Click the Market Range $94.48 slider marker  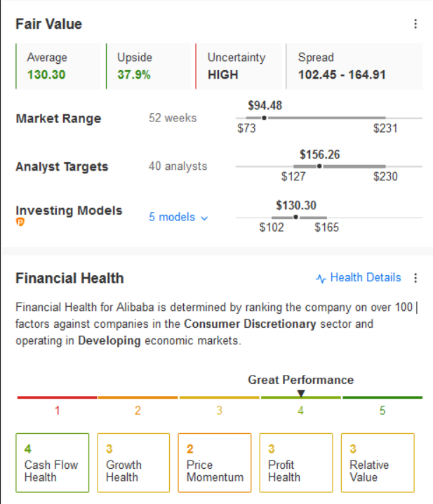point(264,118)
